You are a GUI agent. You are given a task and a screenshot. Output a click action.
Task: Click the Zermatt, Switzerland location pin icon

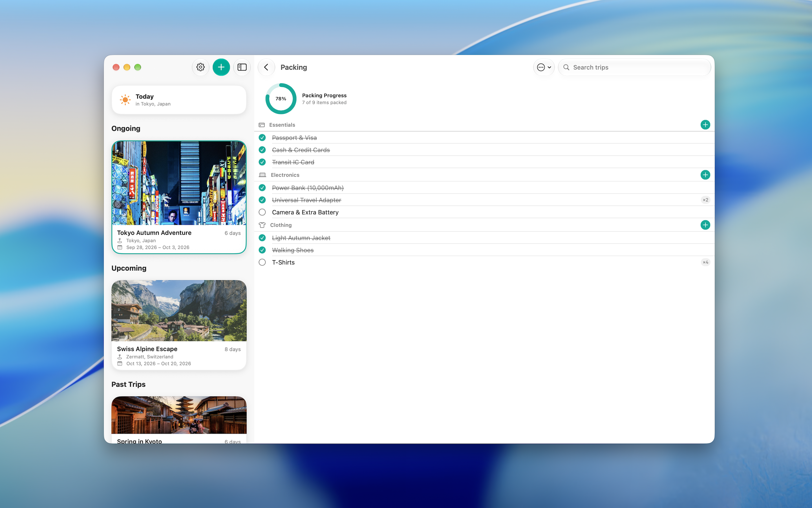(x=120, y=357)
